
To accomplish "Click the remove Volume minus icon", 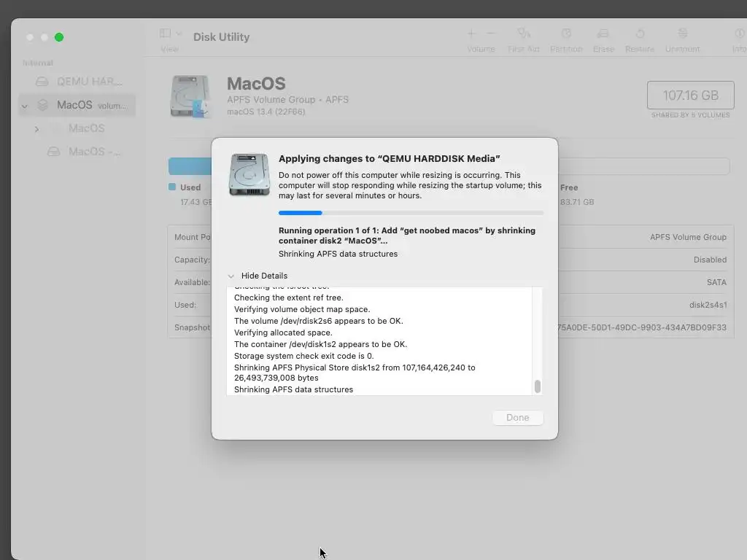I will click(491, 33).
